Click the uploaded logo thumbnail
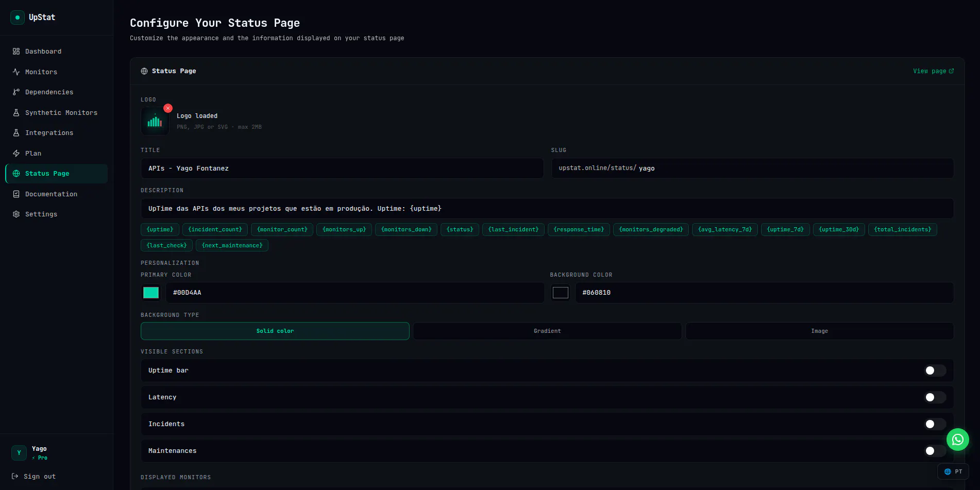Viewport: 980px width, 490px height. click(155, 122)
